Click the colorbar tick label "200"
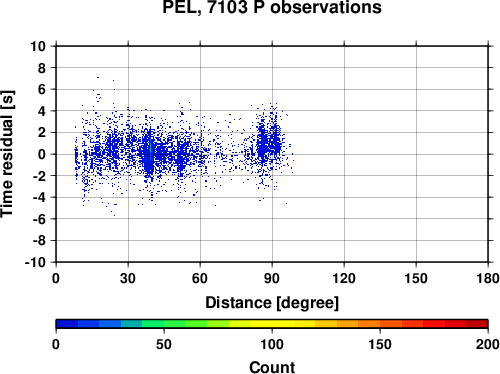 488,344
